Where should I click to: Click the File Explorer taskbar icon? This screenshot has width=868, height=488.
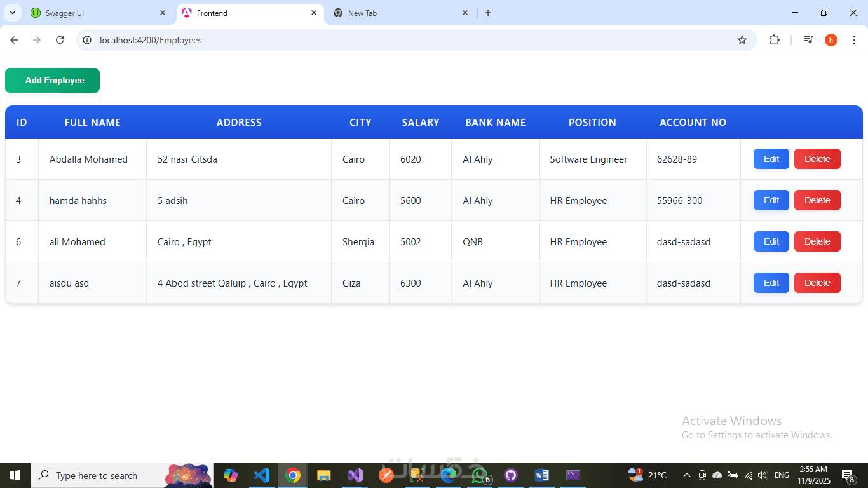(x=323, y=475)
